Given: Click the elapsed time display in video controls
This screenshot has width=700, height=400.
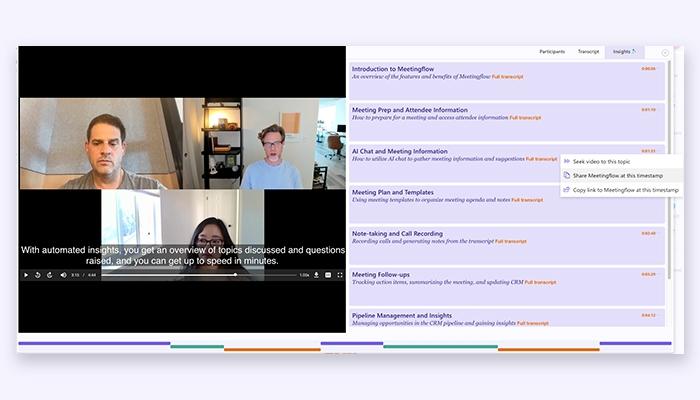Looking at the screenshot, I should tap(75, 275).
